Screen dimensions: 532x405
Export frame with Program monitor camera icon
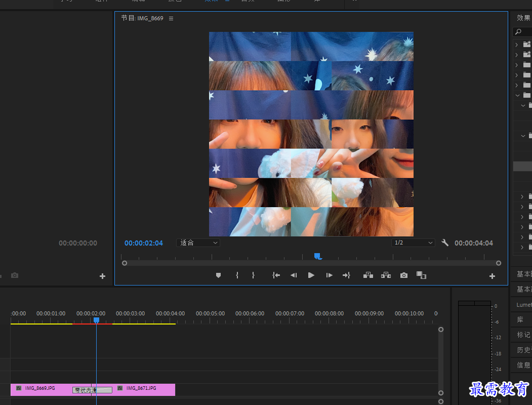(x=404, y=275)
